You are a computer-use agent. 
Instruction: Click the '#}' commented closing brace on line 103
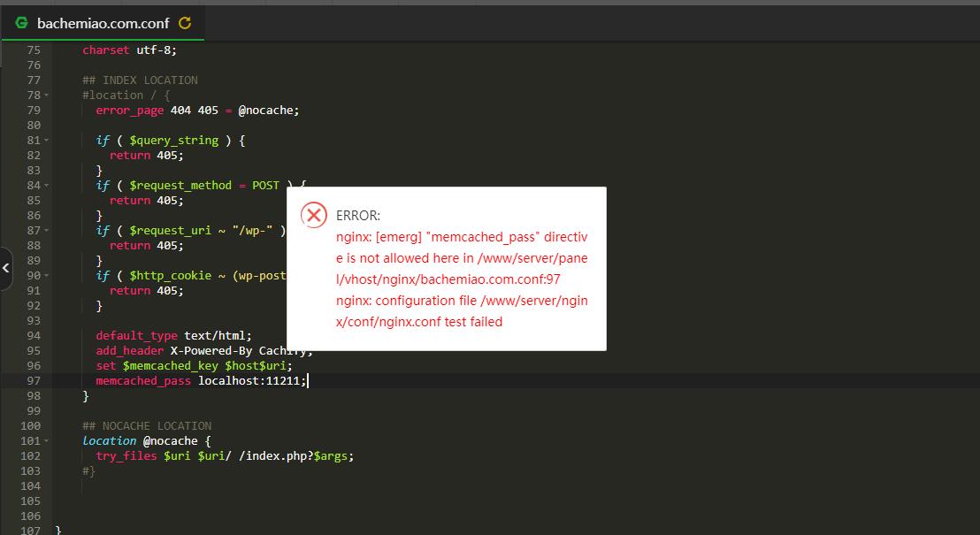(88, 470)
